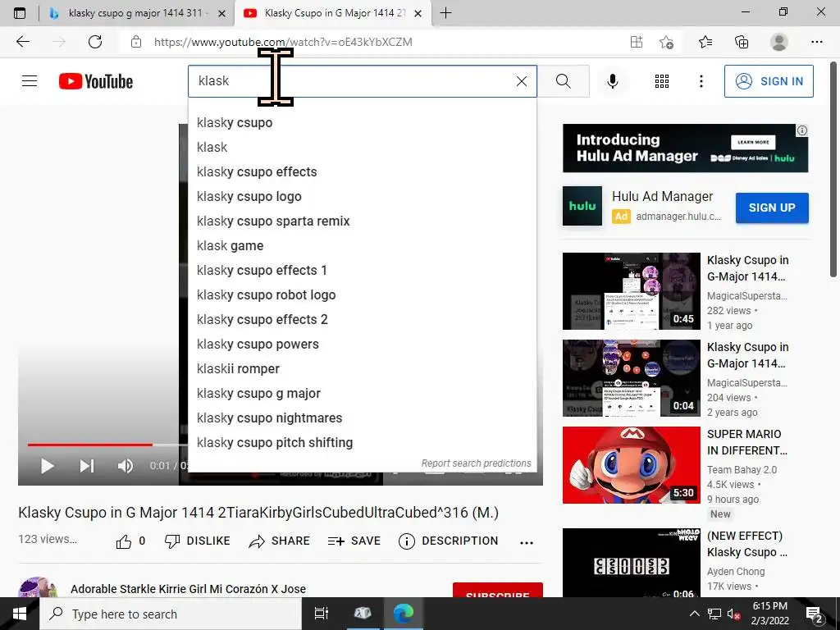The height and width of the screenshot is (630, 840).
Task: Add this page to favorites
Action: [x=666, y=42]
